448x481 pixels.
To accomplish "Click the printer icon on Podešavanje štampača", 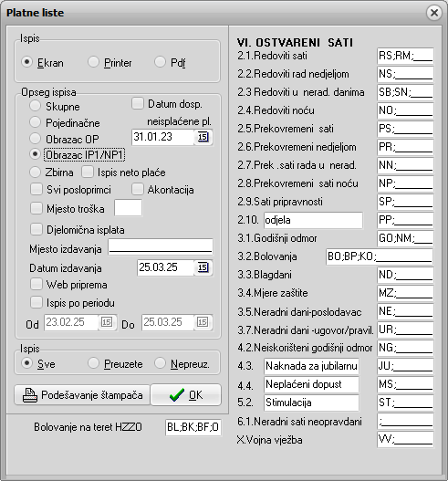I will (x=30, y=395).
